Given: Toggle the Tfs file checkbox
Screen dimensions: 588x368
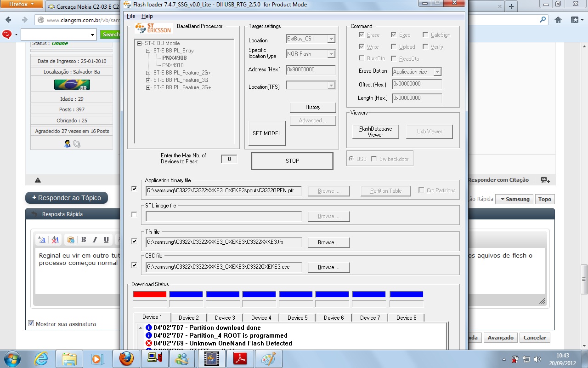Looking at the screenshot, I should pos(134,241).
